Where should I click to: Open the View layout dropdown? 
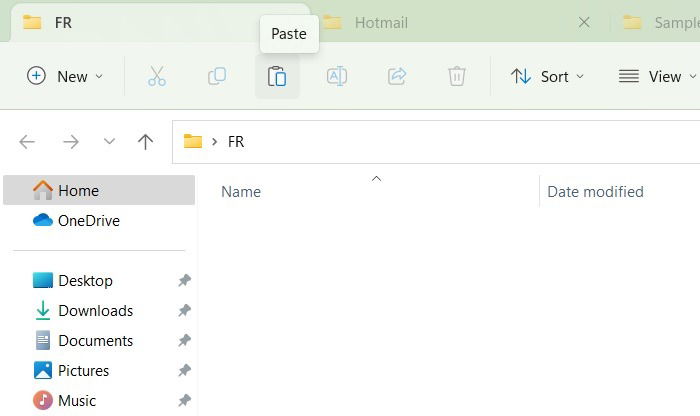click(x=657, y=76)
